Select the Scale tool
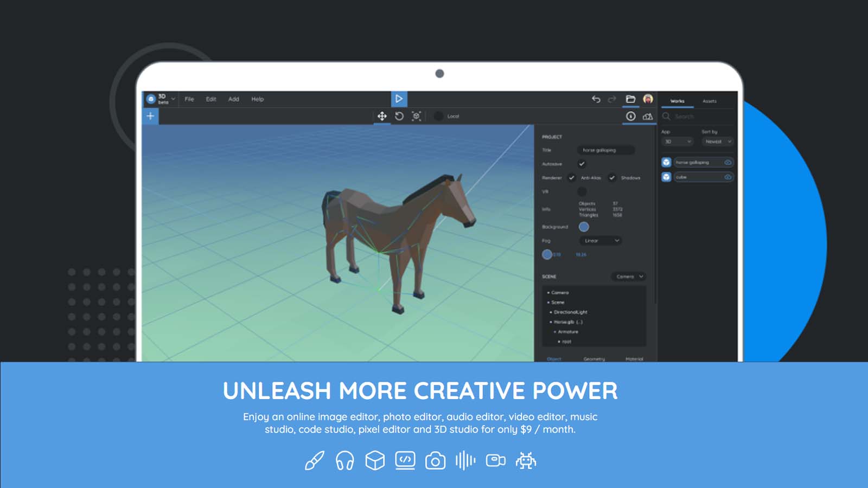Image resolution: width=868 pixels, height=488 pixels. (x=416, y=115)
